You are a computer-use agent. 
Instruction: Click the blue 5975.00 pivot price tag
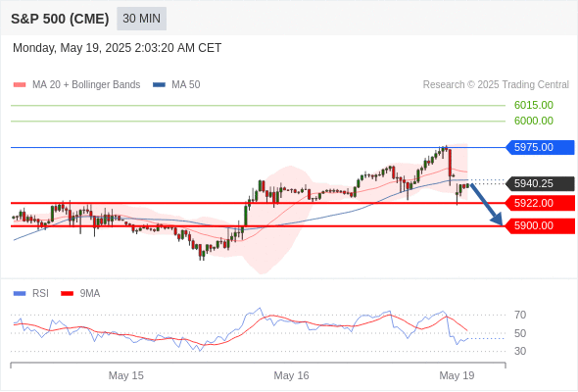click(x=540, y=148)
